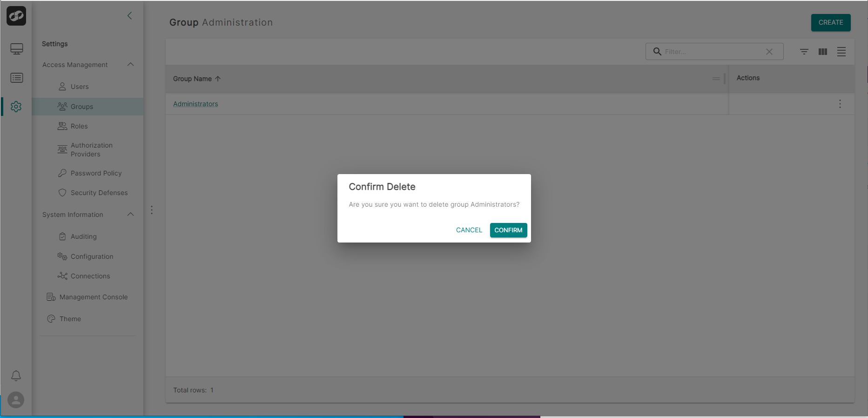868x418 pixels.
Task: Toggle Group Name sort arrow
Action: 218,79
